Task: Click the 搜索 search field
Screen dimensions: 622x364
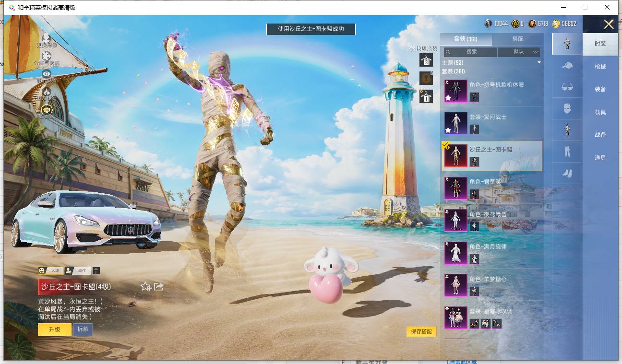Action: 470,51
